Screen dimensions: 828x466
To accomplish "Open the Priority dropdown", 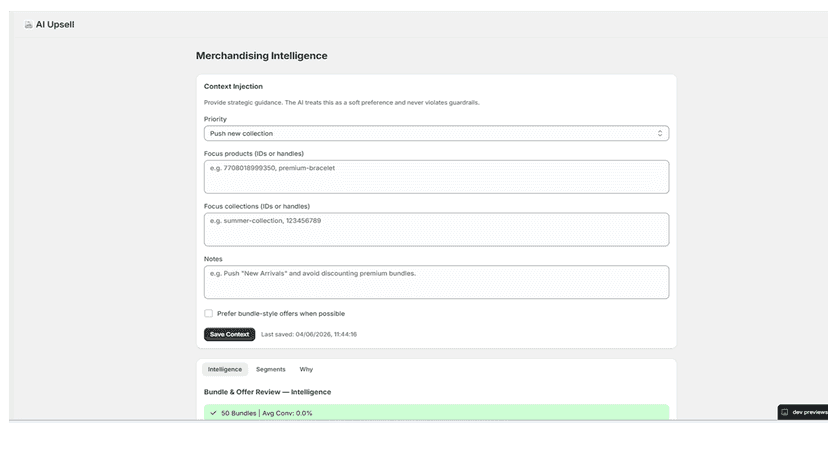I will (436, 133).
